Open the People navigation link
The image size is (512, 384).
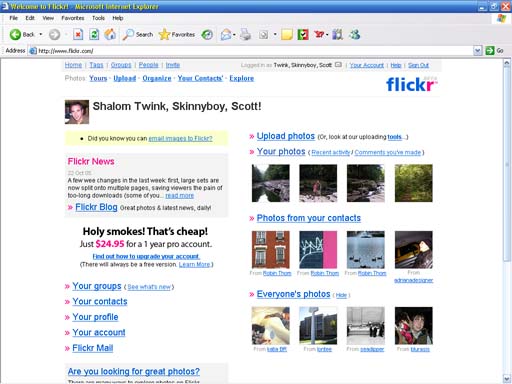(149, 65)
